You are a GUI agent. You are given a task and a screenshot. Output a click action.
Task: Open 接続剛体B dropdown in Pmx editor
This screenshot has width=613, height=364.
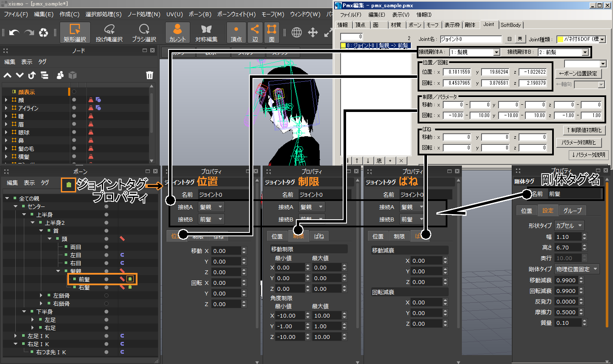click(x=585, y=52)
